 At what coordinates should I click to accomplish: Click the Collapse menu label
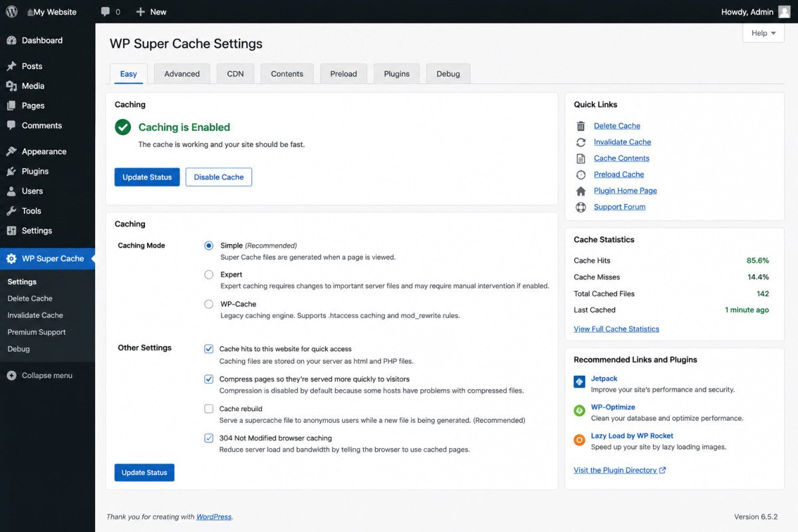47,376
